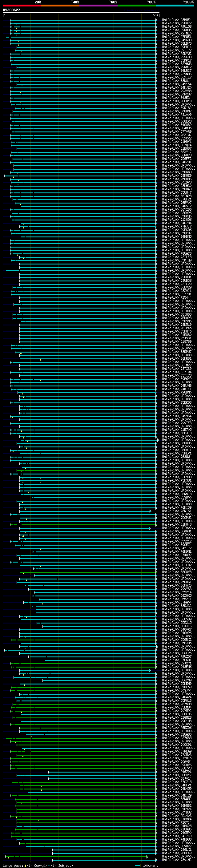Screen dimensions: 197x868
Task: Select UniRef100_C7YWE5 label
Action: [x=177, y=758]
